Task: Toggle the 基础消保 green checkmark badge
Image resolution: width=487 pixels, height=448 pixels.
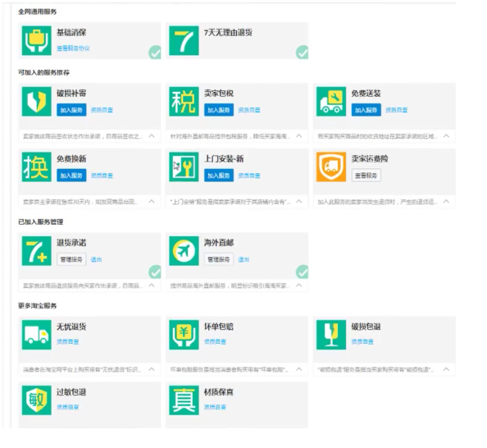Action: [155, 53]
